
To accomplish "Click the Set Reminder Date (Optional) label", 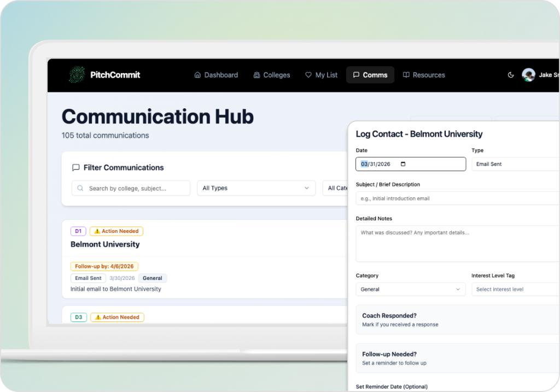I will pos(392,387).
